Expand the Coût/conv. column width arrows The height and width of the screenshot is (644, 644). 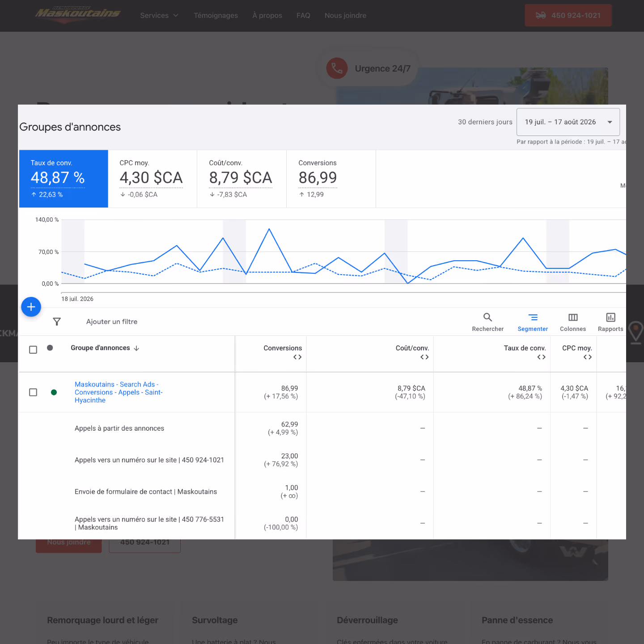coord(424,357)
